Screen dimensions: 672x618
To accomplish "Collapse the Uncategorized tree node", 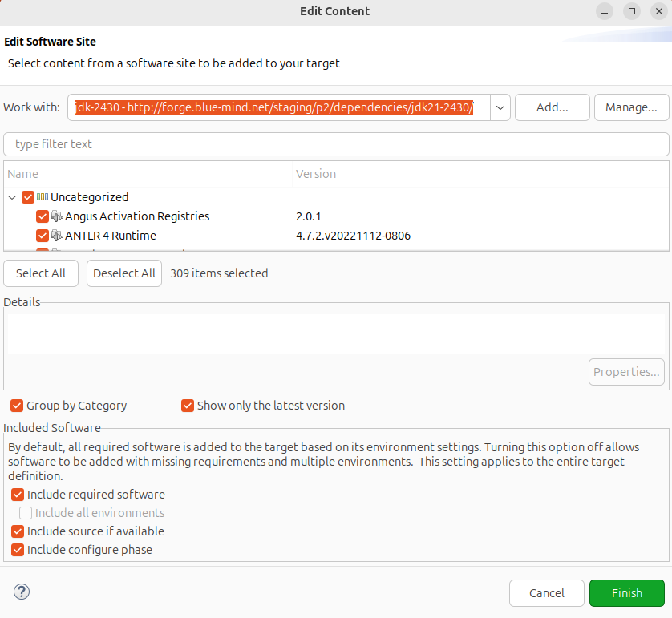I will click(x=12, y=197).
